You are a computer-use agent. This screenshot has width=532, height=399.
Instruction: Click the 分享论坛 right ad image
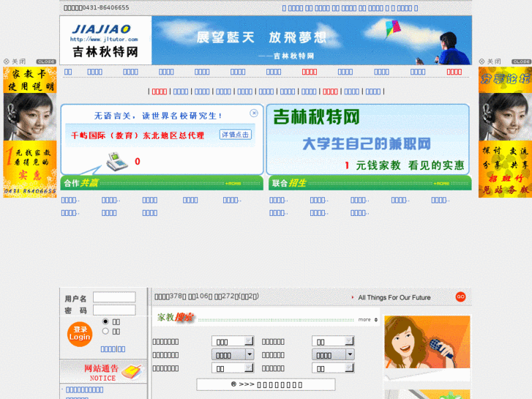tap(505, 132)
